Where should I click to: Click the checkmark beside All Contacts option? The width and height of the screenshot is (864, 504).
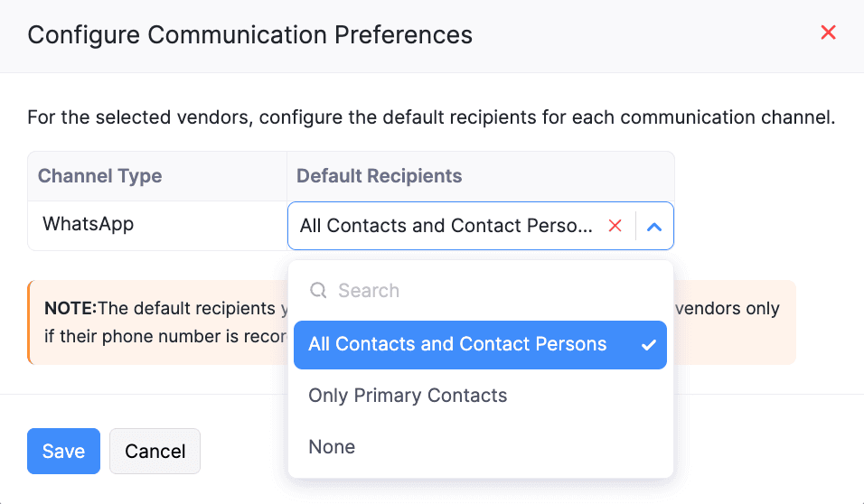pos(648,345)
